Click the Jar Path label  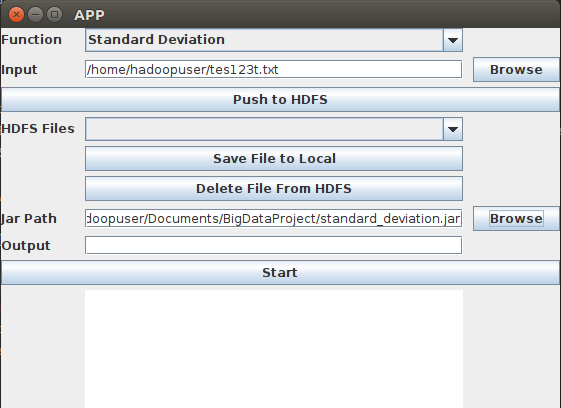click(29, 219)
